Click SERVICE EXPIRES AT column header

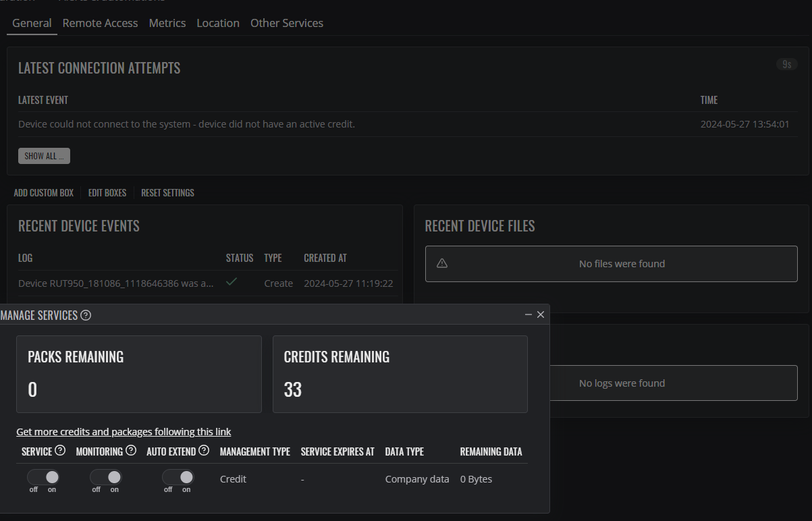tap(337, 451)
